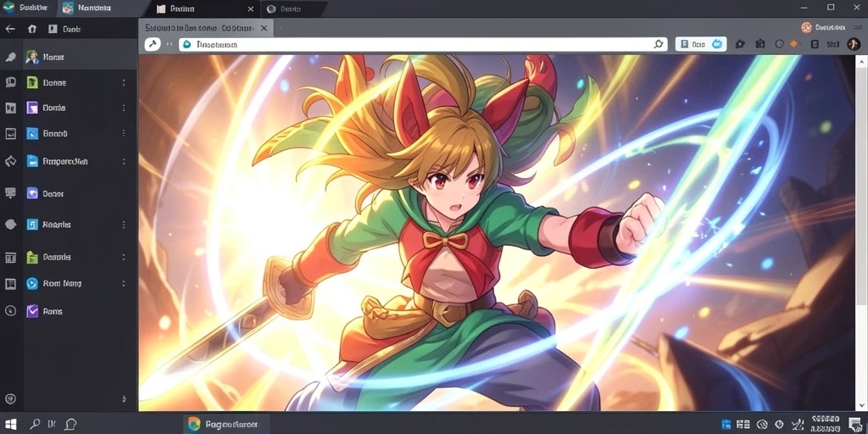Screen dimensions: 868x434
Task: Open the chat icon on the taskbar
Action: point(70,424)
